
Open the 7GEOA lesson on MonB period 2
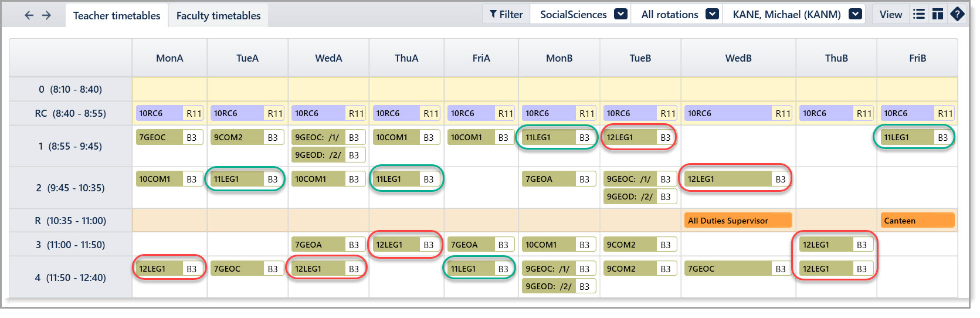(559, 179)
